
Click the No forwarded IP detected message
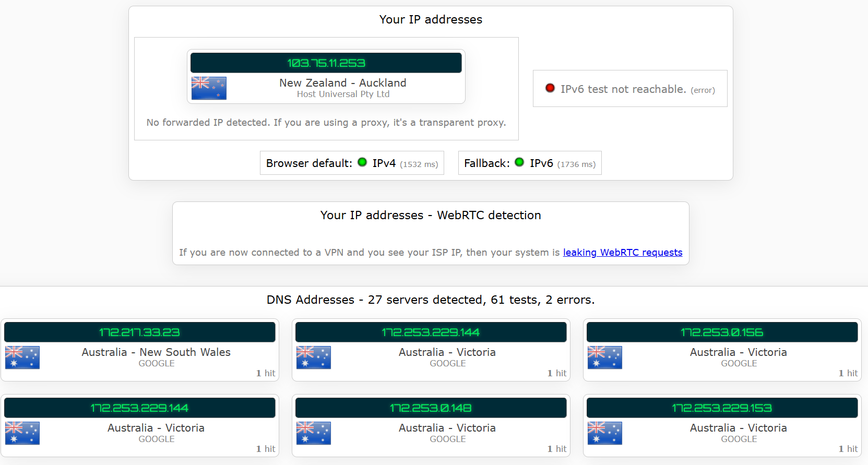point(326,123)
